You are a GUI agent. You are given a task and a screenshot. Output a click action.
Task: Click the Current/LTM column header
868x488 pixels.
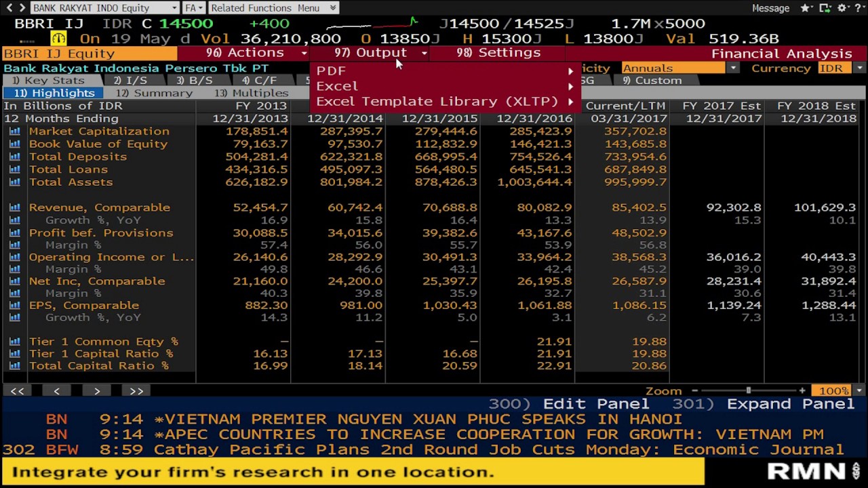pyautogui.click(x=625, y=106)
